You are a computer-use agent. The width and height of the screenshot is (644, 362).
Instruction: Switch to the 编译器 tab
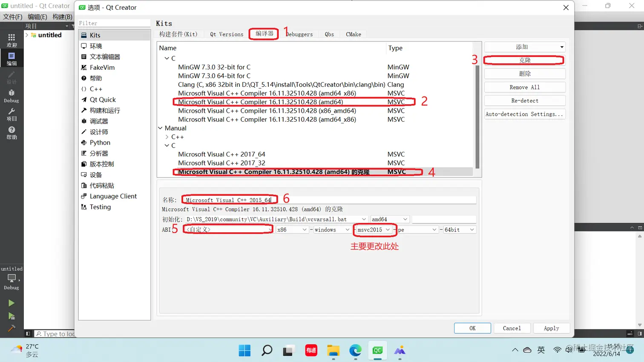(x=264, y=34)
